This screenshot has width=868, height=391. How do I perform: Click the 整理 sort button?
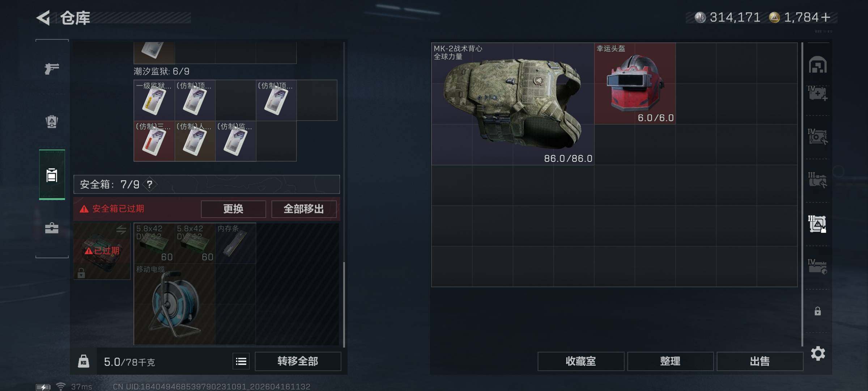coord(670,361)
